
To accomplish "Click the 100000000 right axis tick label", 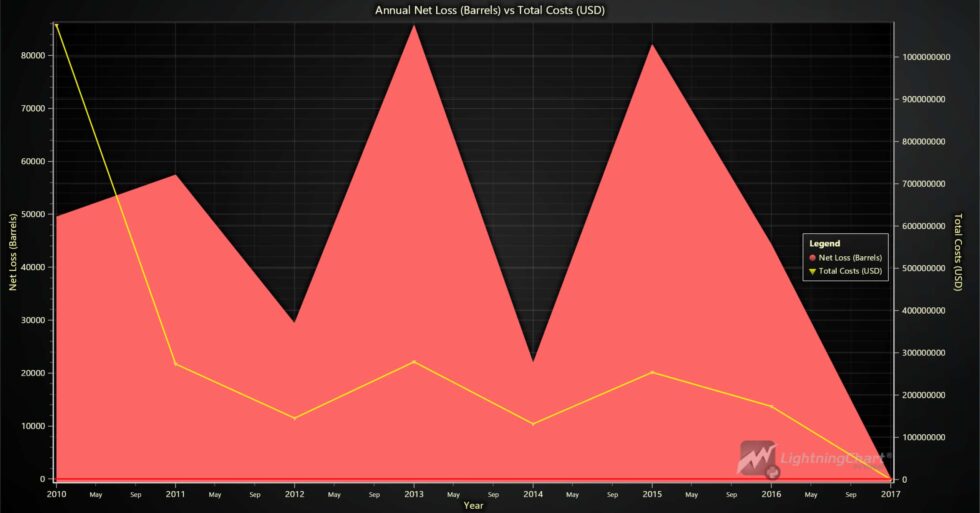I will tap(924, 437).
